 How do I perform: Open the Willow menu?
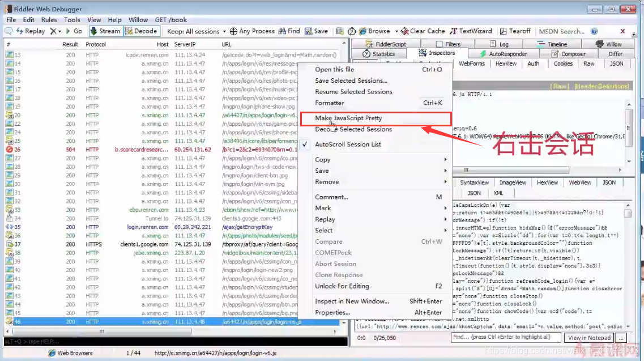(x=138, y=20)
